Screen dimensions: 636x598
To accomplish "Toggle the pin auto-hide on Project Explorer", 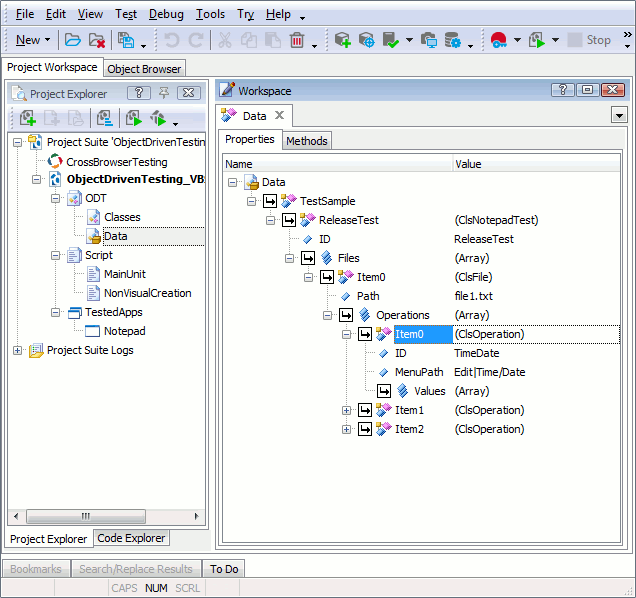I will (x=164, y=93).
